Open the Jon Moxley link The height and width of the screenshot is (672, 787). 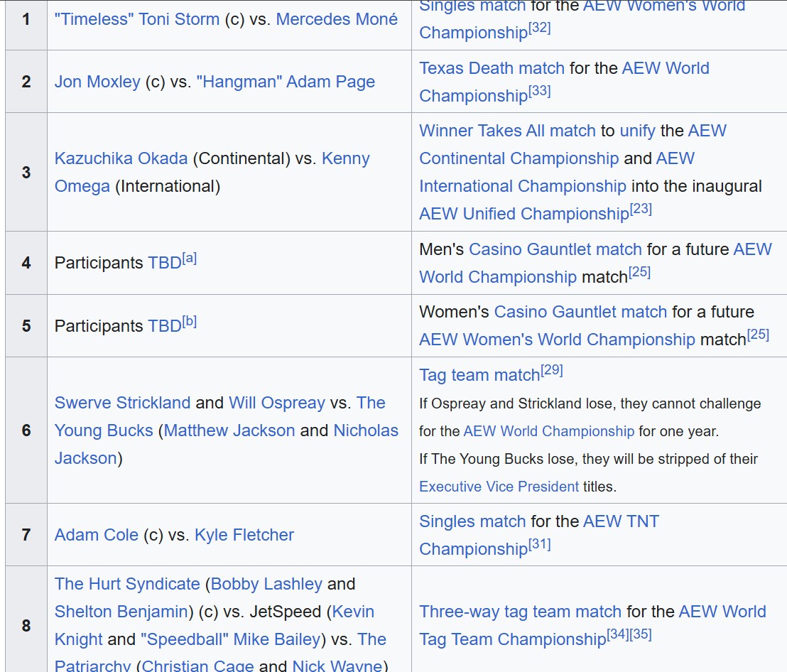coord(97,82)
